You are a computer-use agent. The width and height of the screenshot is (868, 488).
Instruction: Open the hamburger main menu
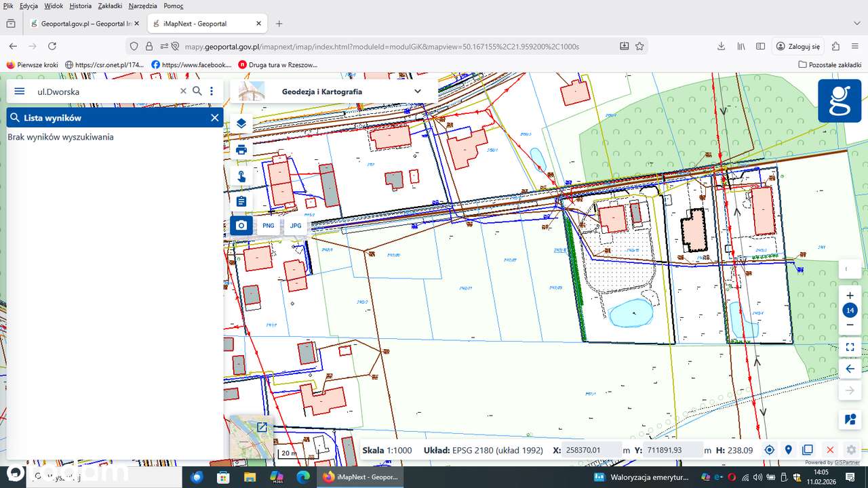click(19, 91)
